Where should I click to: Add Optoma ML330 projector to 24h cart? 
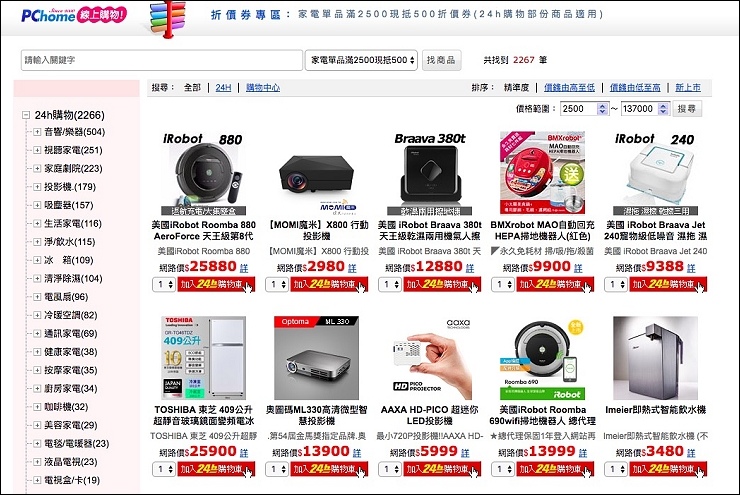[329, 470]
